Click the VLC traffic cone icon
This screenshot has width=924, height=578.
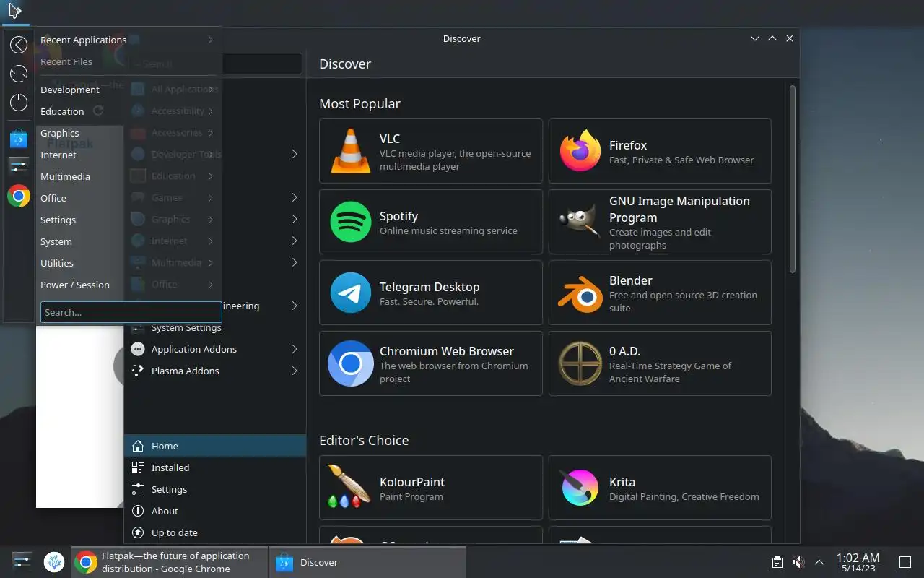[x=350, y=151]
